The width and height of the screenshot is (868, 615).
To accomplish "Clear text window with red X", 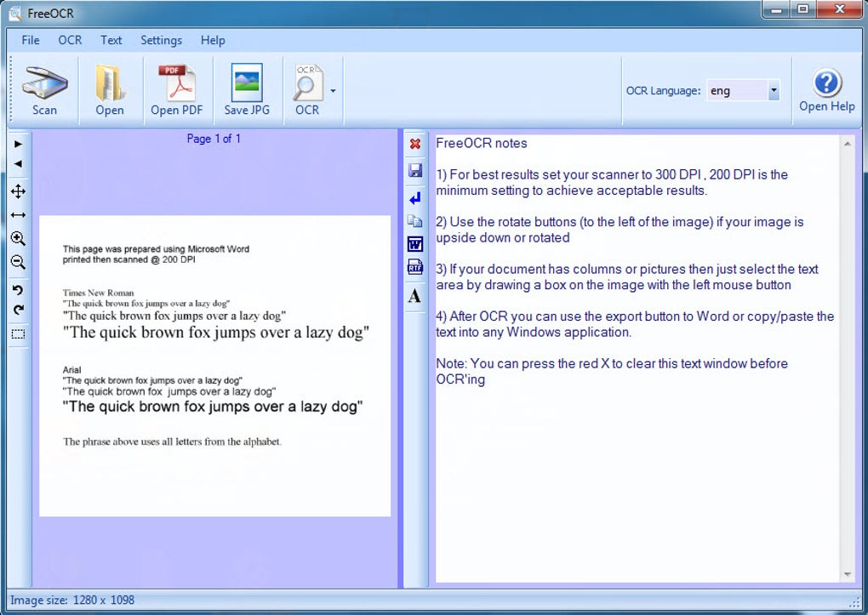I will coord(414,144).
